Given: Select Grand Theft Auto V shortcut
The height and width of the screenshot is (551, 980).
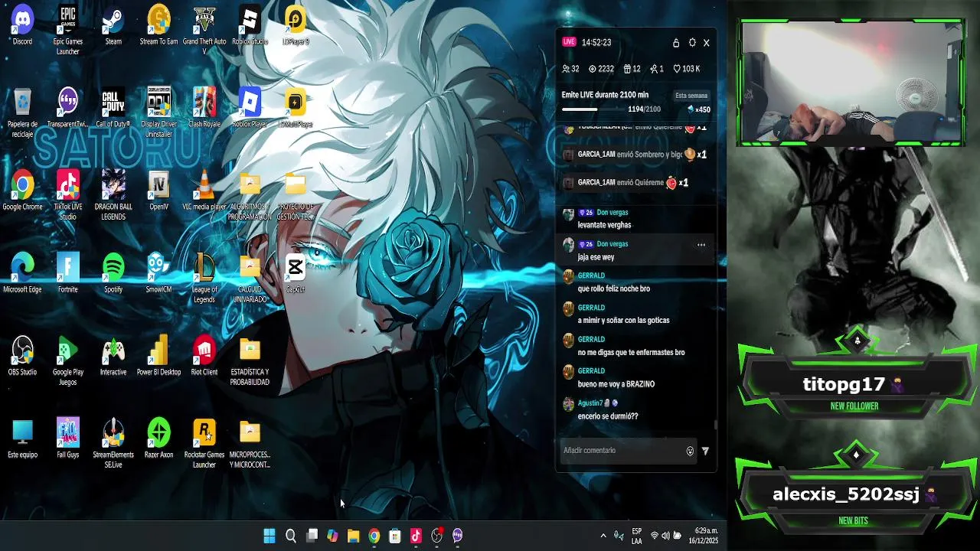Looking at the screenshot, I should pyautogui.click(x=204, y=31).
